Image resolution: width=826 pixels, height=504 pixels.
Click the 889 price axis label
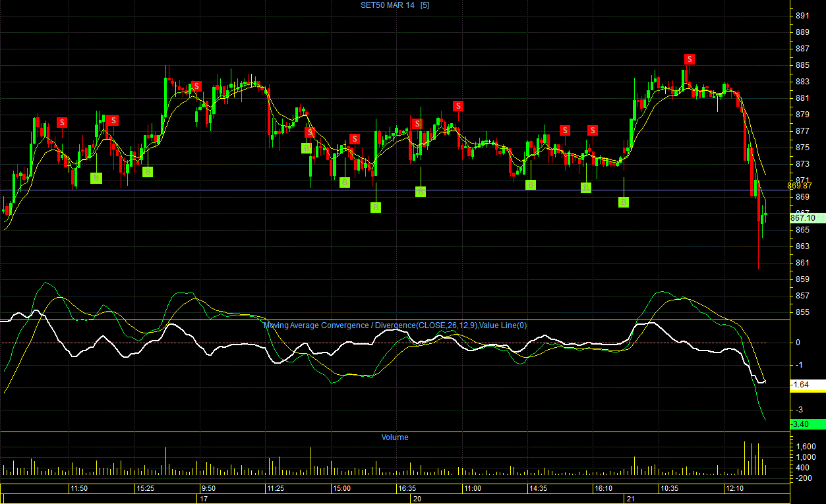click(x=803, y=32)
